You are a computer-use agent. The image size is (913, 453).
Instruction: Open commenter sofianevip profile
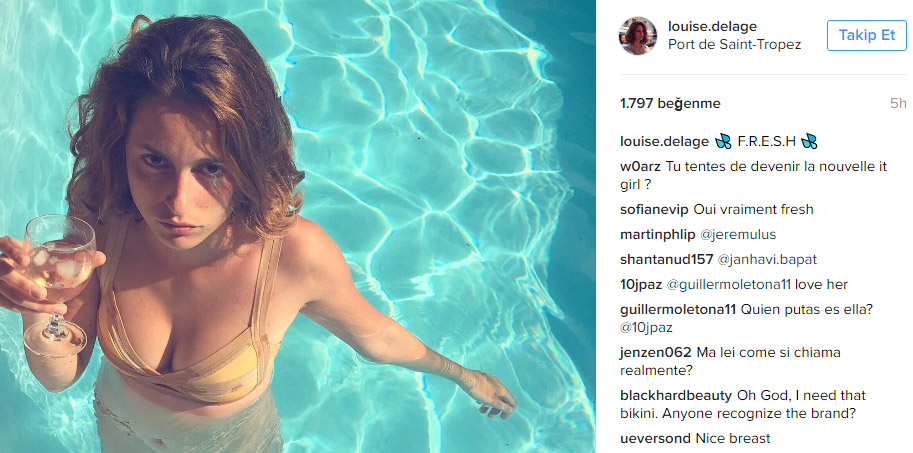[x=654, y=210]
